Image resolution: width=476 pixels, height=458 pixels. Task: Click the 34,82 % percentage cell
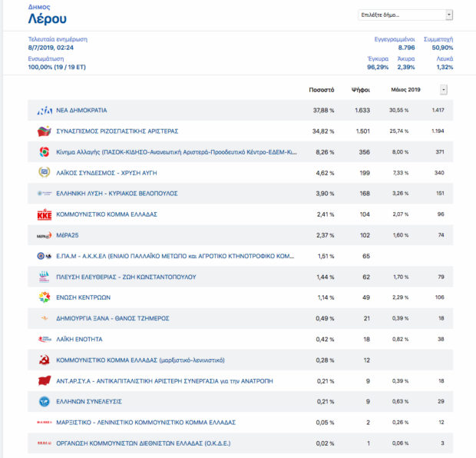click(x=323, y=131)
